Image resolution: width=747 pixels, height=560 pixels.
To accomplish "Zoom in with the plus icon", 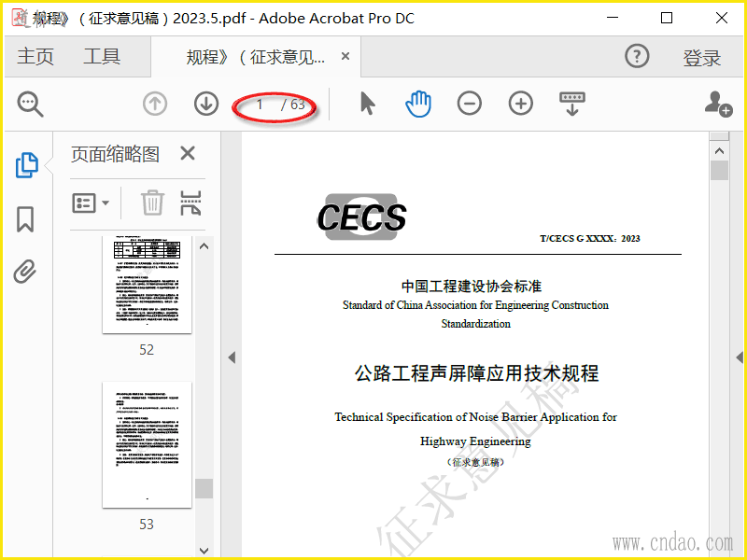I will [521, 104].
